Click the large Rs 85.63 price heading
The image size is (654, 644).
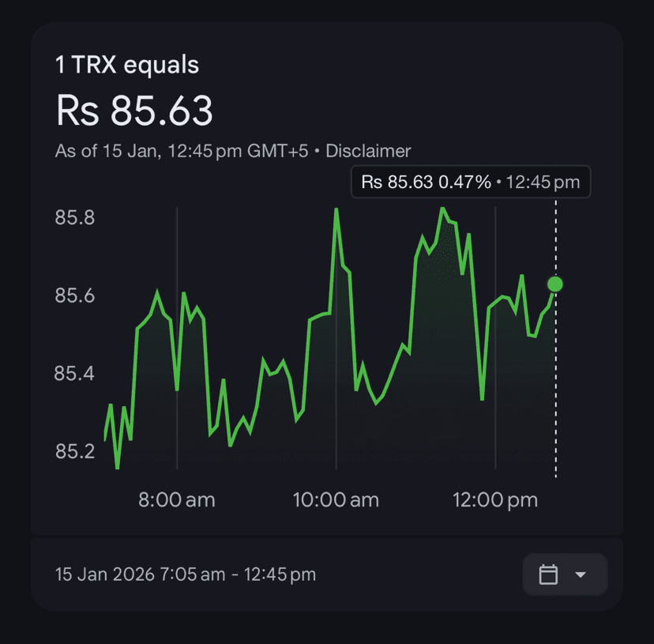(134, 111)
